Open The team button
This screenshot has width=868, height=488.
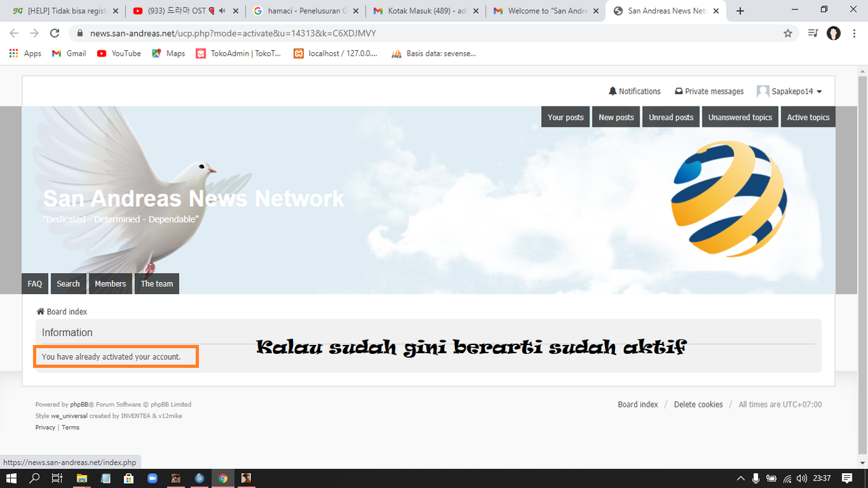click(157, 284)
